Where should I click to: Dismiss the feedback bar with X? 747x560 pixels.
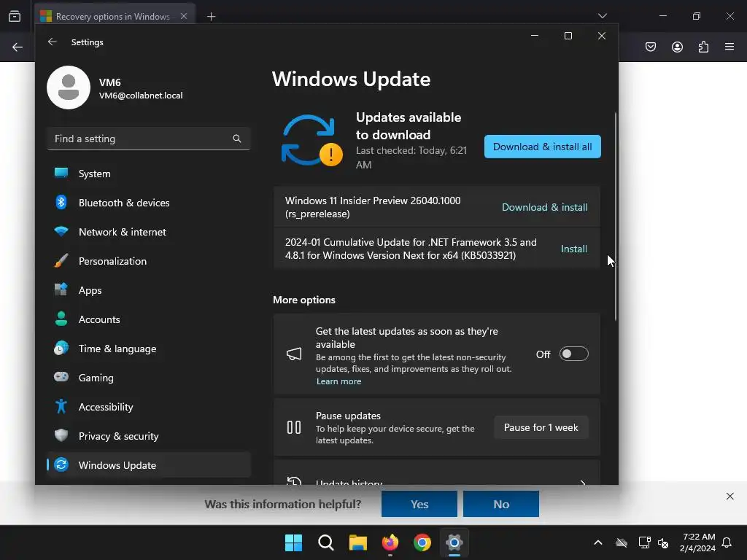729,496
